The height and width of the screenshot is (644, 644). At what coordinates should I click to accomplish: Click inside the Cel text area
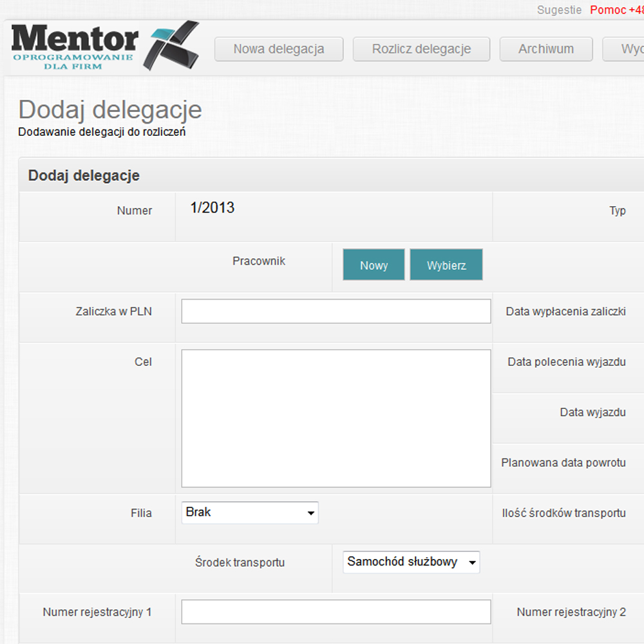[x=336, y=418]
